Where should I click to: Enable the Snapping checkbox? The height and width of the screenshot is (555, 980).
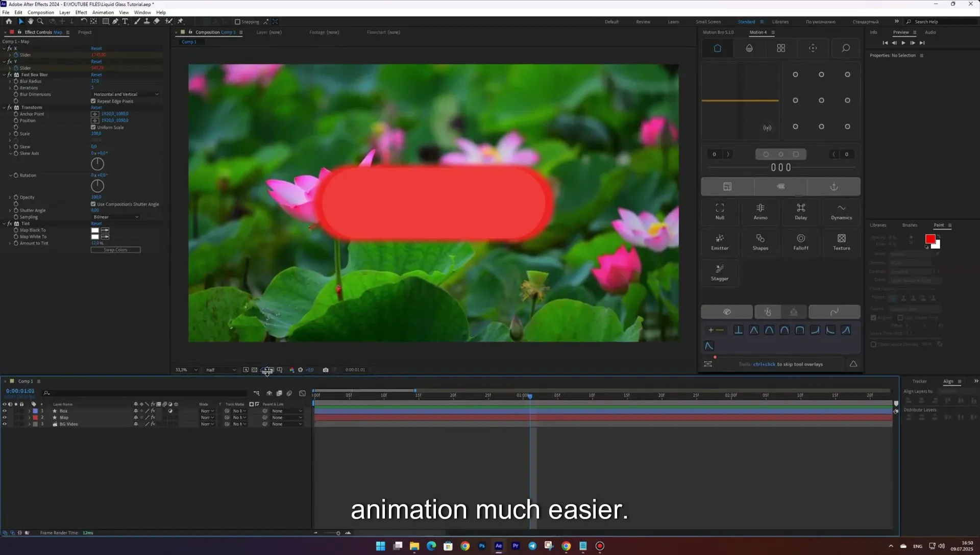[x=237, y=22]
